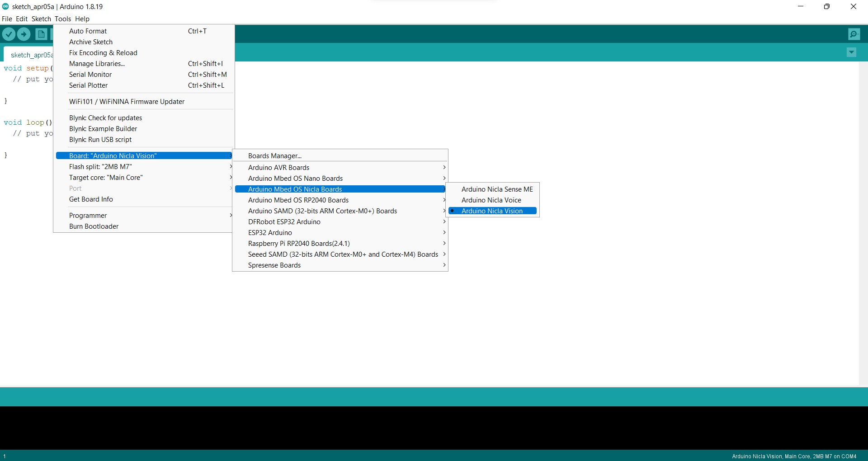Select Arduino Nicla Vision board

click(x=492, y=211)
